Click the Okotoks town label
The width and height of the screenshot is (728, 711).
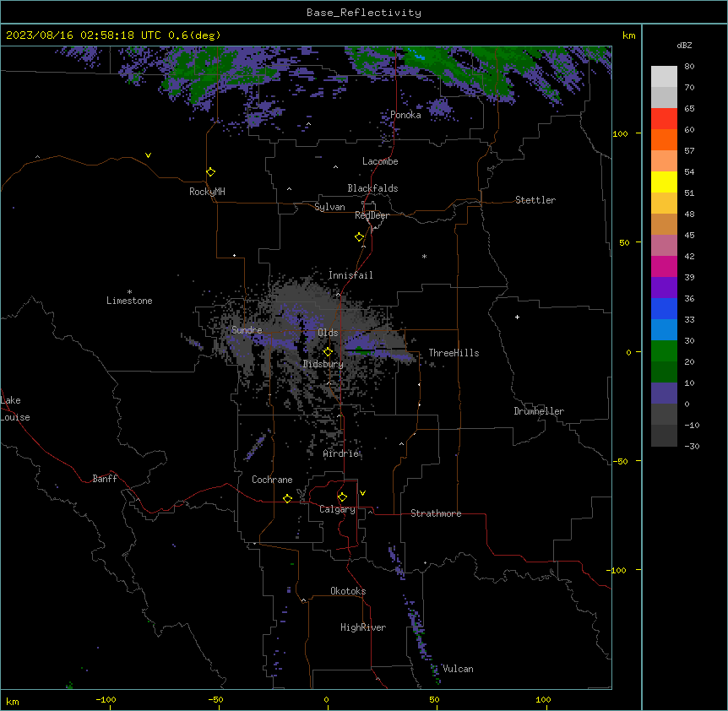(x=348, y=591)
